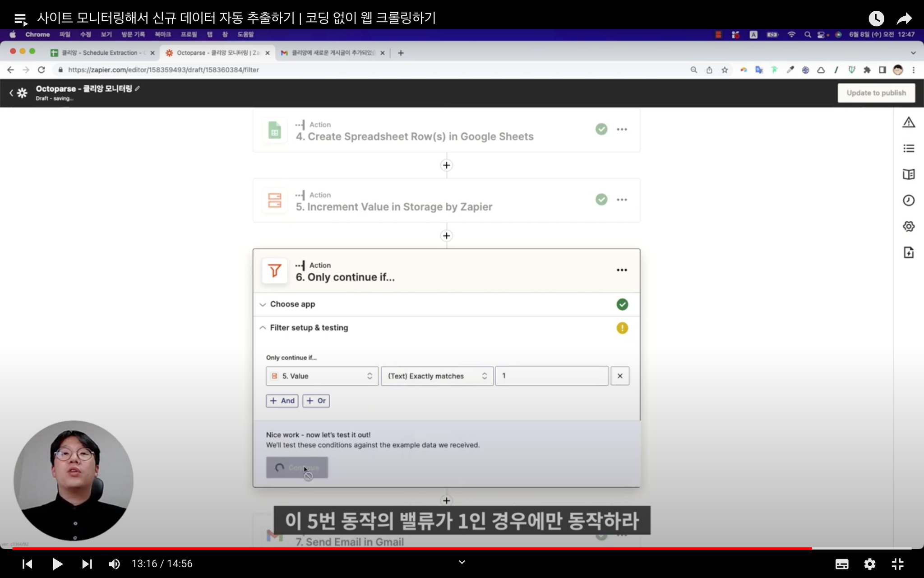
Task: Click the Watch later clock icon
Action: [x=876, y=19]
